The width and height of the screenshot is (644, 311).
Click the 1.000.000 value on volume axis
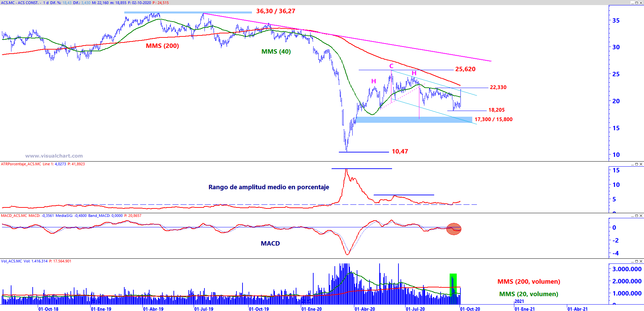(x=627, y=293)
